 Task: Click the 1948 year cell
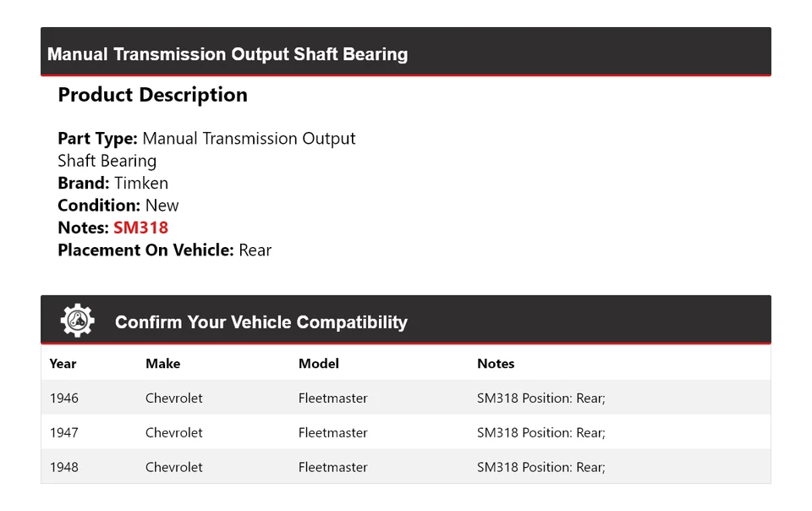63,467
